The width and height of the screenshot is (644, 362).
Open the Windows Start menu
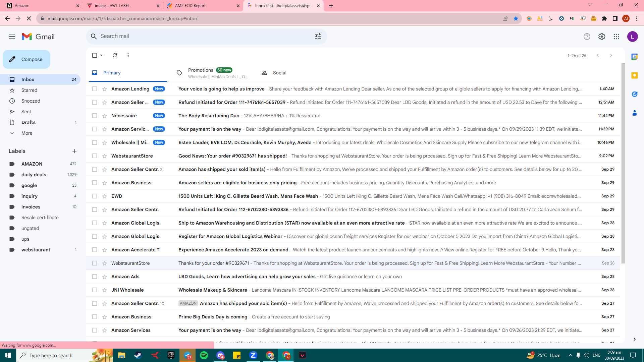[x=8, y=355]
